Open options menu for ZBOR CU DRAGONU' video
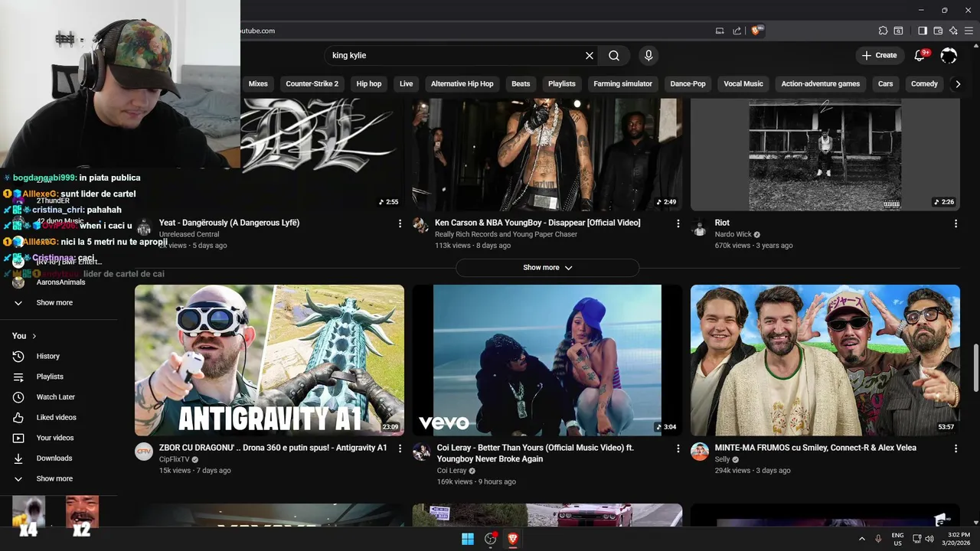The height and width of the screenshot is (551, 980). point(400,448)
